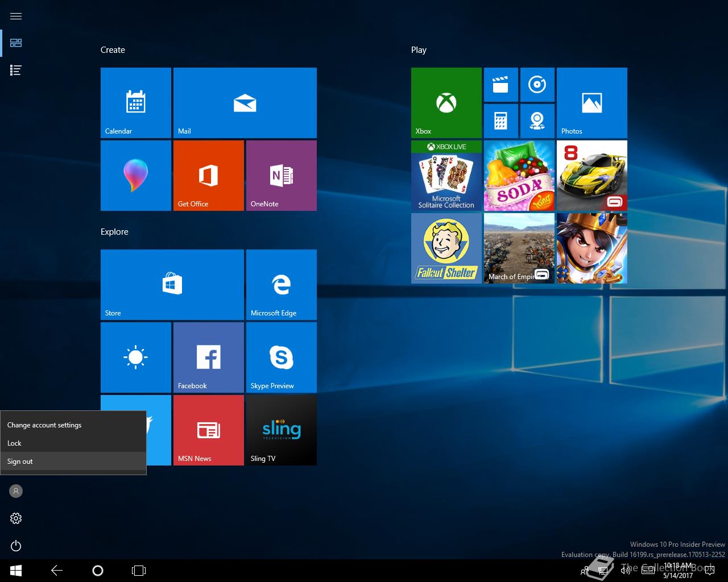
Task: Open the Twitter tile
Action: pyautogui.click(x=159, y=430)
